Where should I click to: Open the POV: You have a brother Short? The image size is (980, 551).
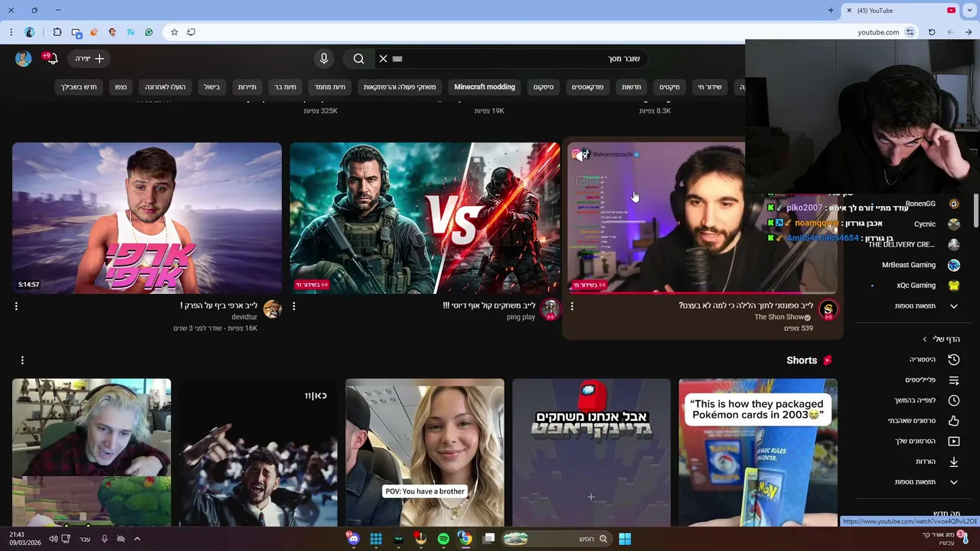(425, 452)
